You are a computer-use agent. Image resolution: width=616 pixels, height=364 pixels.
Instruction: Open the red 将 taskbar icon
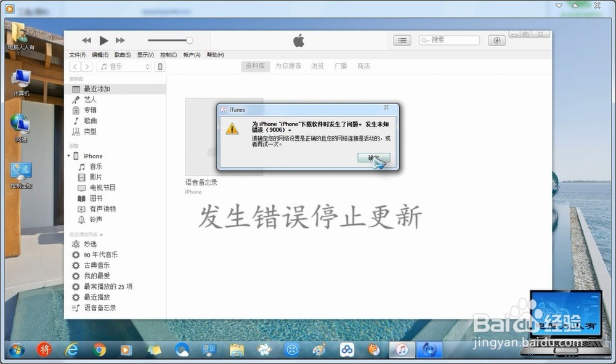[x=44, y=349]
